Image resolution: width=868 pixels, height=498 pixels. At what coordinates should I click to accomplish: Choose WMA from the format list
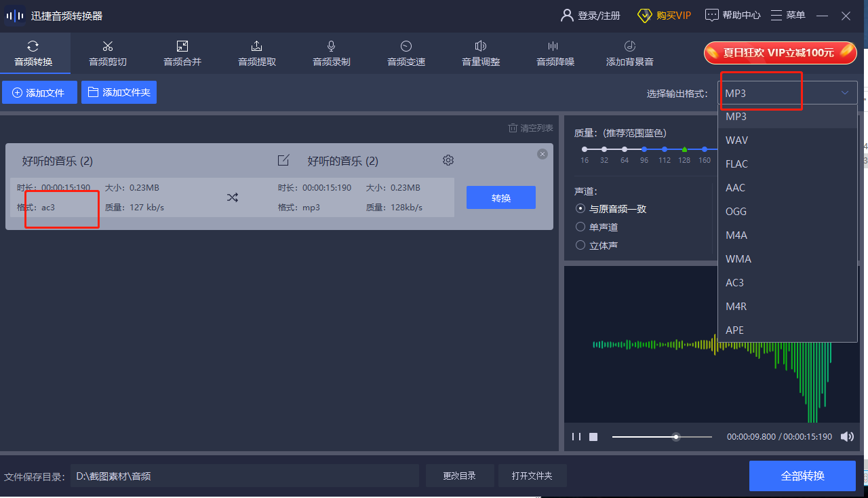[x=787, y=259]
